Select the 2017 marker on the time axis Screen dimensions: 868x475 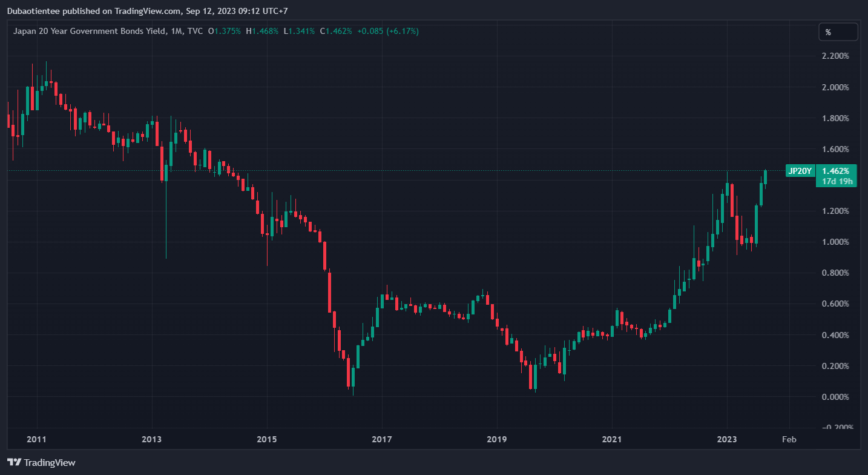(x=382, y=439)
